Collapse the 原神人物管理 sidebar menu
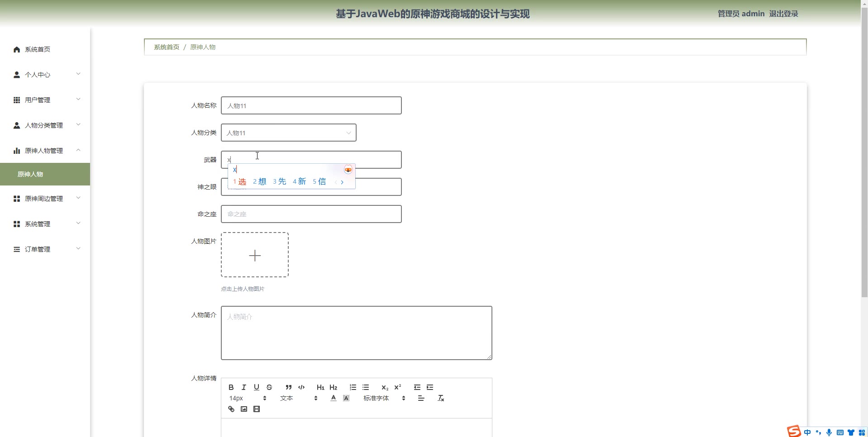 coord(45,151)
